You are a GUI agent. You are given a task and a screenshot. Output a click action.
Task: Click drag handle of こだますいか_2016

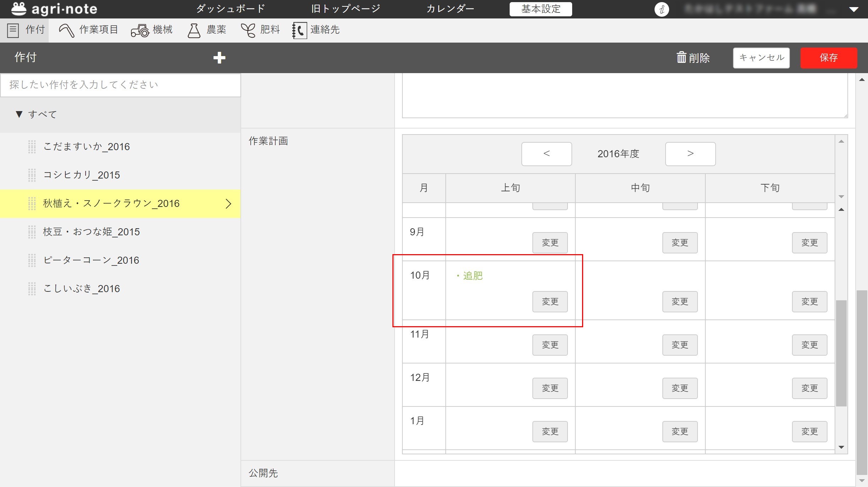(32, 147)
